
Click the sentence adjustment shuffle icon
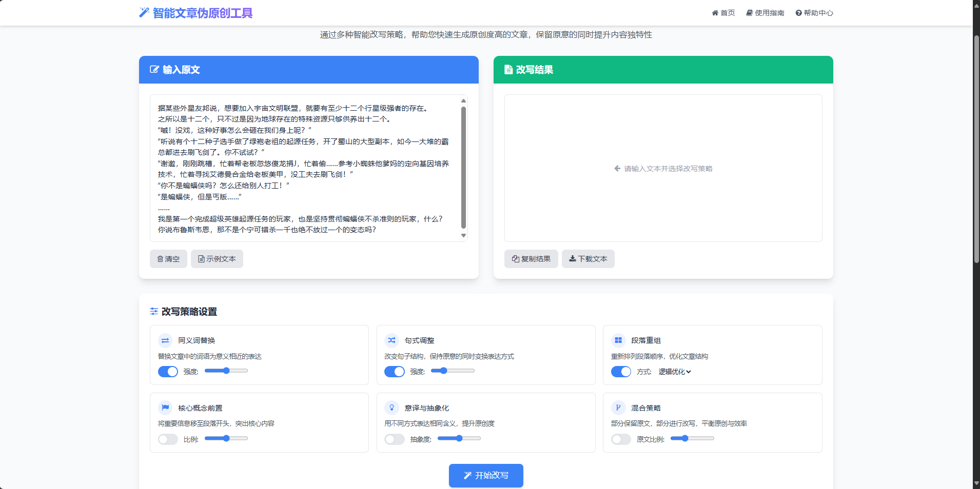pos(391,340)
